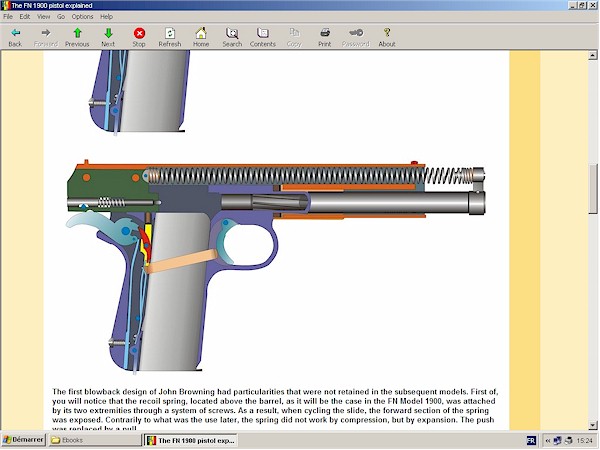Open the Help menu
The width and height of the screenshot is (600, 450).
click(106, 17)
